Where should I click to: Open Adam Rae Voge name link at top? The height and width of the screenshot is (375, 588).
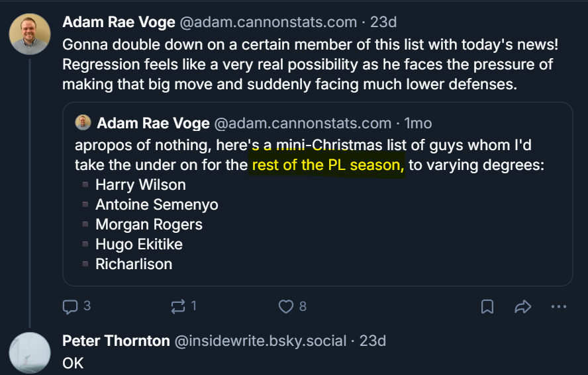[x=117, y=22]
